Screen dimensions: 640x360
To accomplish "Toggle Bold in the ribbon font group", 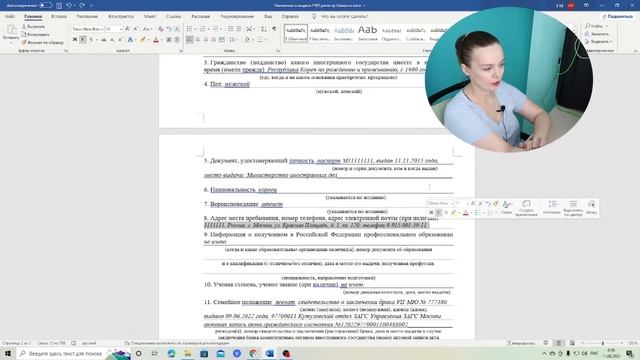I will click(x=75, y=40).
